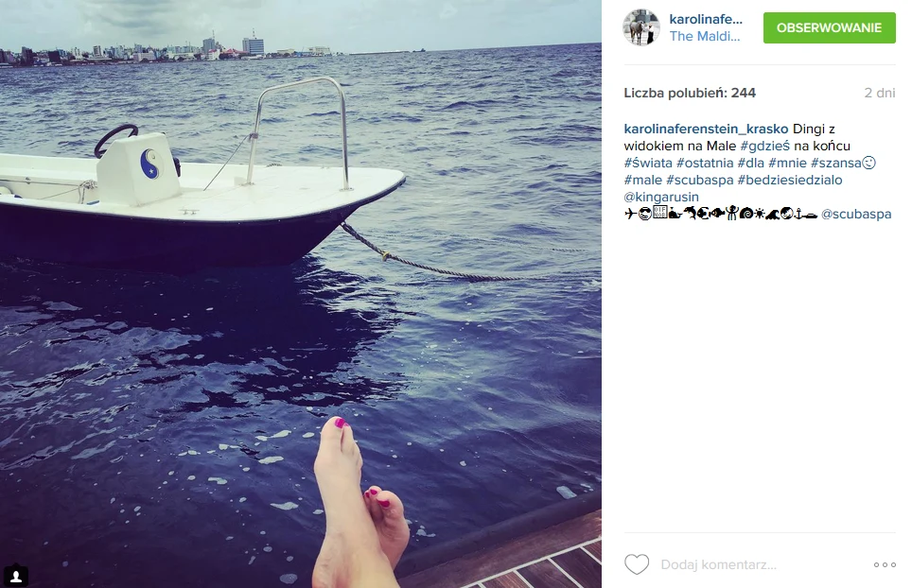
Task: Open The Maldi... location link
Action: [705, 36]
